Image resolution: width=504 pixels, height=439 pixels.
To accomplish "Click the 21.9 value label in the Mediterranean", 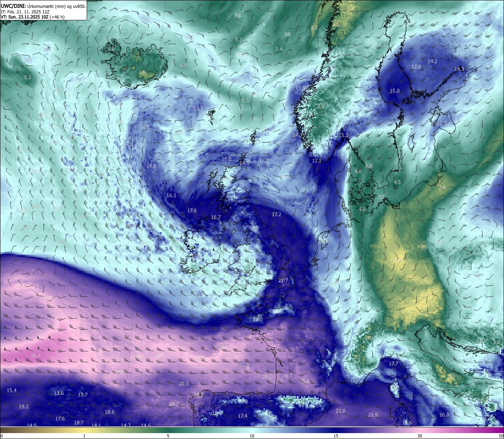I will 373,415.
